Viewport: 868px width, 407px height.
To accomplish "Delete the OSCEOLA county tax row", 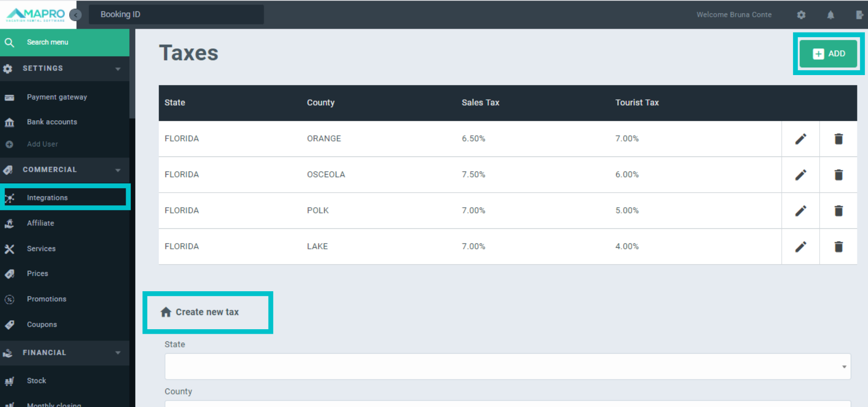I will tap(838, 175).
